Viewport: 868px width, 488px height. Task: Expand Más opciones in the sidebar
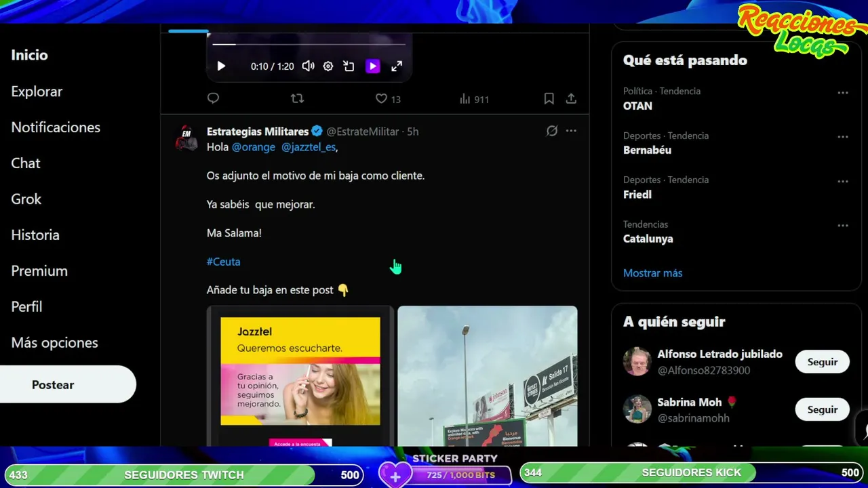tap(54, 343)
